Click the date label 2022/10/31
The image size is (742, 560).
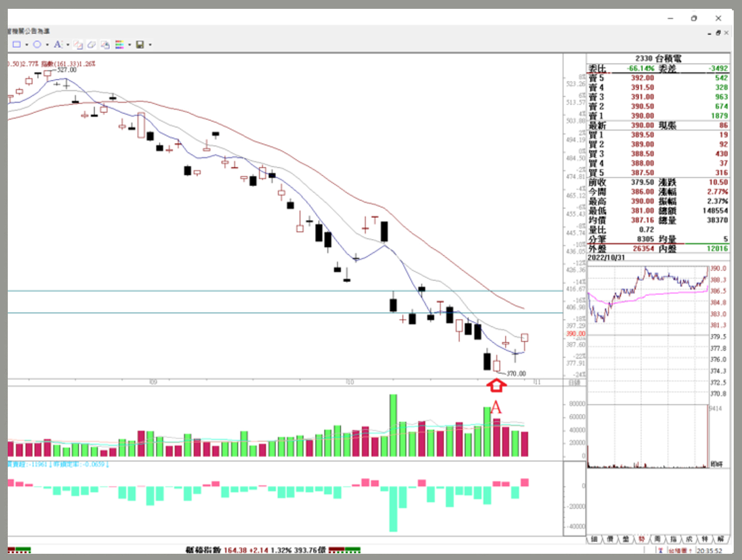pos(607,257)
